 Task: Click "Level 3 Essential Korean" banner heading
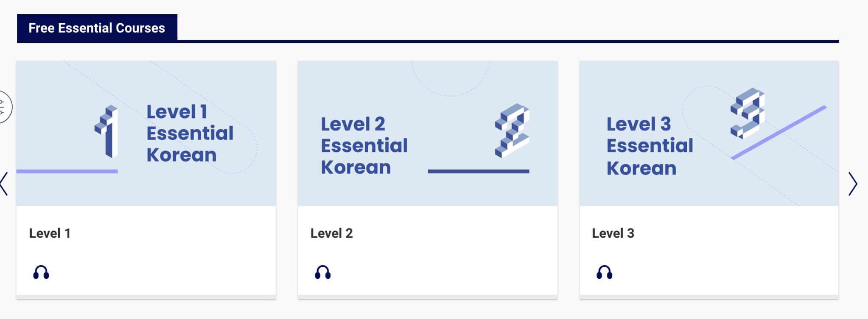(650, 146)
